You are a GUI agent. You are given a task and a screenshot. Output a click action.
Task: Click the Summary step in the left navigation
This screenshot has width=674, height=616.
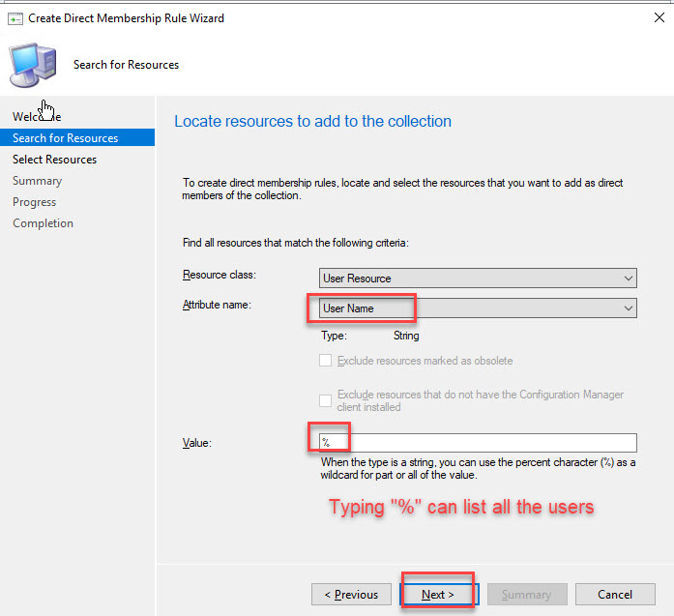(37, 181)
